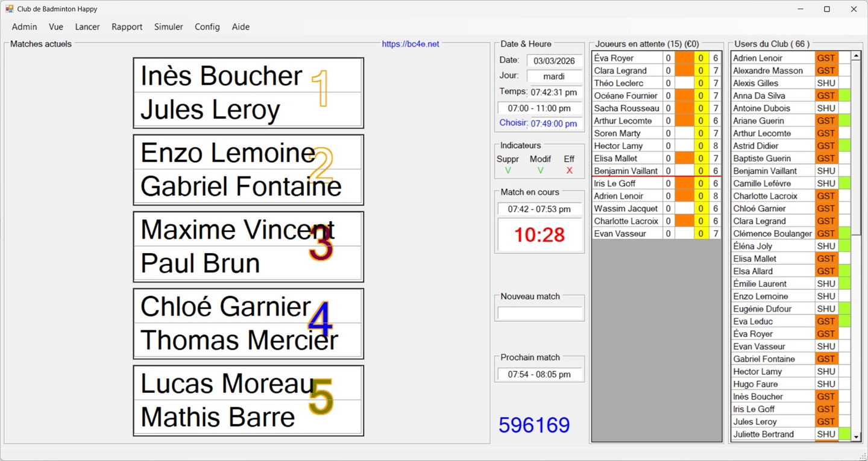
Task: Open the Admin menu
Action: [24, 27]
